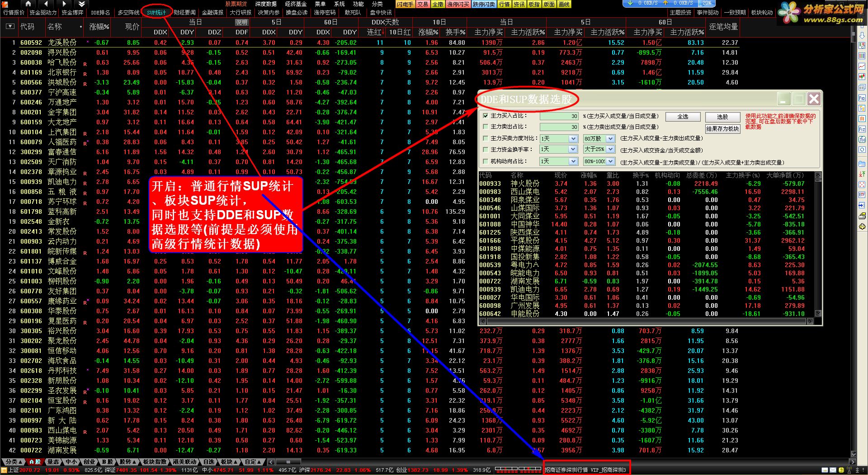Open the F10 sidebar icon
This screenshot has height=475, width=868.
coord(862,98)
